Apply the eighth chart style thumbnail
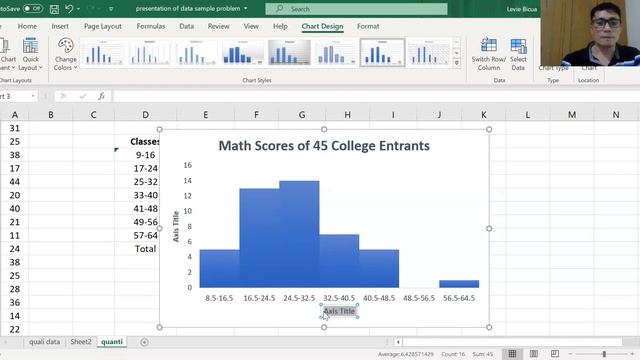Screen dimensions: 640x360 [x=429, y=53]
